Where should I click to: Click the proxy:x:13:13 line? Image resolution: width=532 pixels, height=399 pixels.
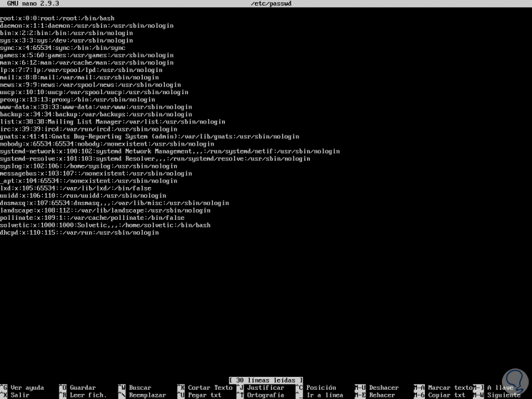[78, 100]
